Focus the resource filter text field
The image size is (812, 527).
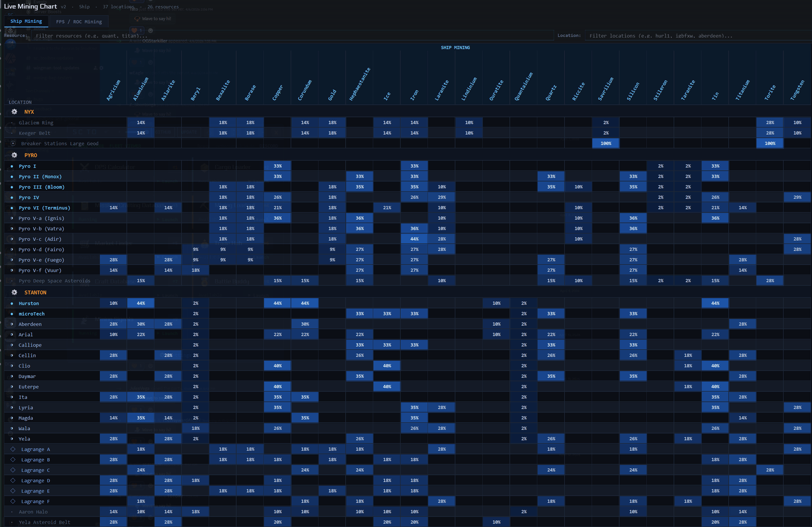(x=291, y=36)
